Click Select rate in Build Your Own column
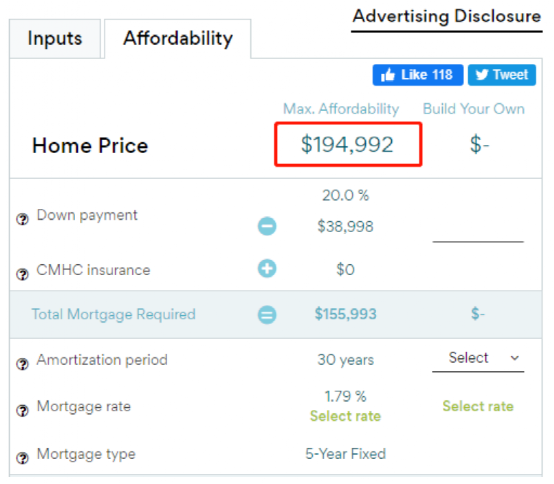The width and height of the screenshot is (554, 484). [478, 406]
